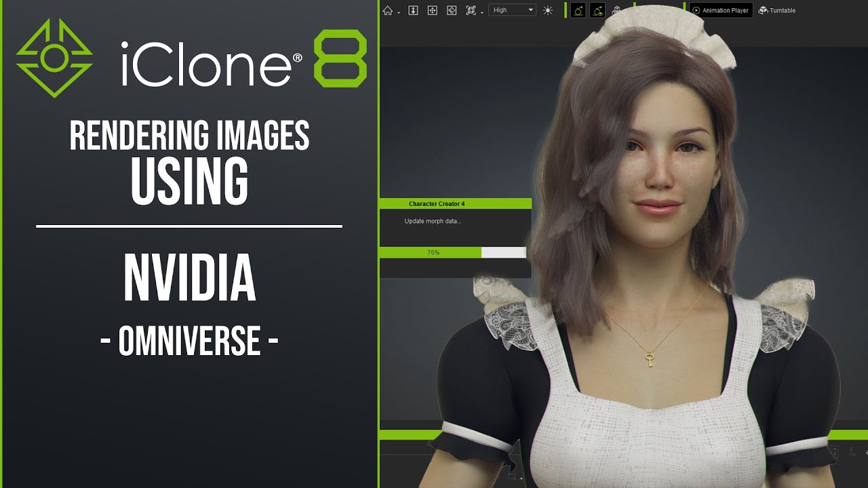Click the Turntable button
The width and height of the screenshot is (868, 488).
click(777, 10)
